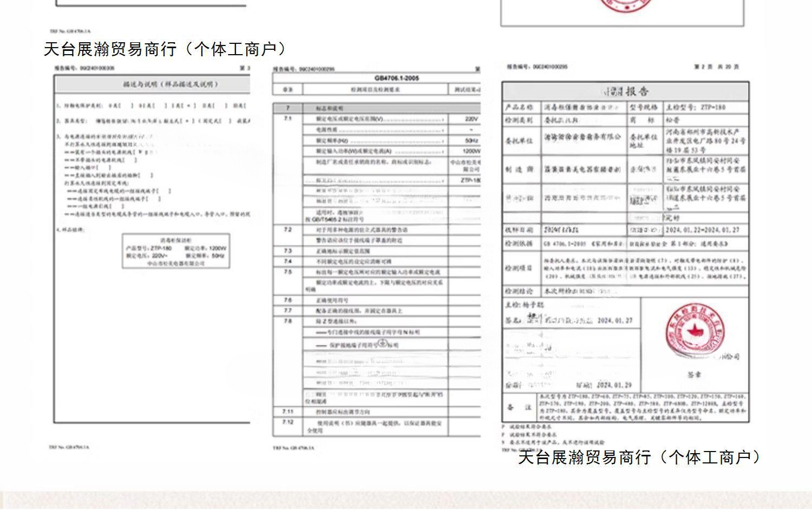
Task: Select the 'GB4706.1-2005' table heading
Action: coord(396,78)
